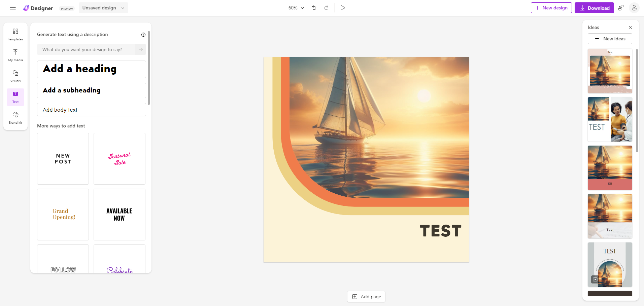This screenshot has height=306, width=644.
Task: Open the Unsaved design dropdown
Action: tap(103, 7)
